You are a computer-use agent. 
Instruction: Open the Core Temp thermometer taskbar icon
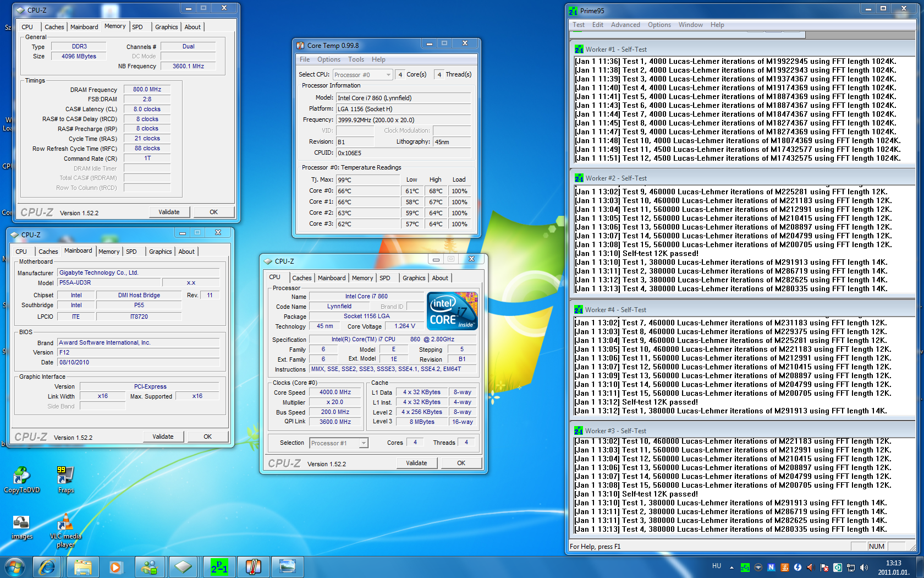click(254, 567)
